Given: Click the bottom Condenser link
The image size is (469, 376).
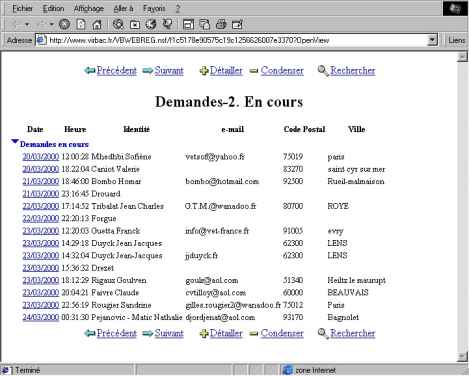Looking at the screenshot, I should tap(282, 333).
